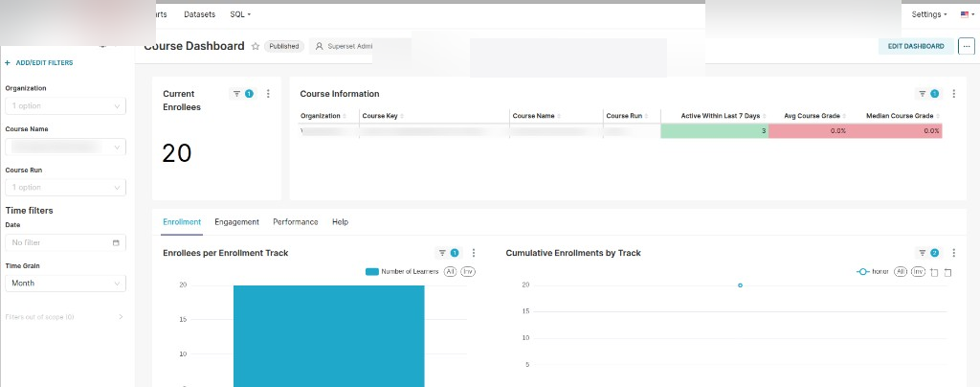
Task: Click the Edit Dashboard button
Action: pos(916,46)
